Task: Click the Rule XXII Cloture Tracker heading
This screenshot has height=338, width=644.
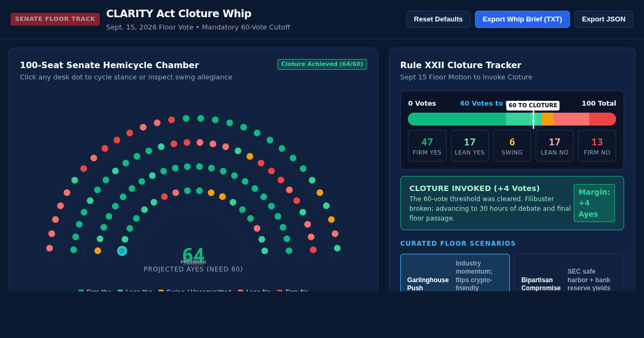Action: pos(460,65)
